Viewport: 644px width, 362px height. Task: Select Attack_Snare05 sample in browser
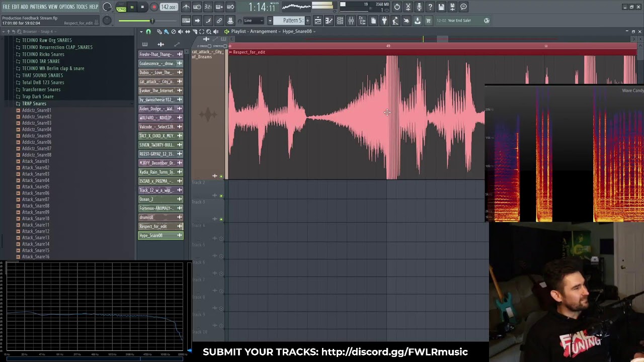click(x=35, y=187)
